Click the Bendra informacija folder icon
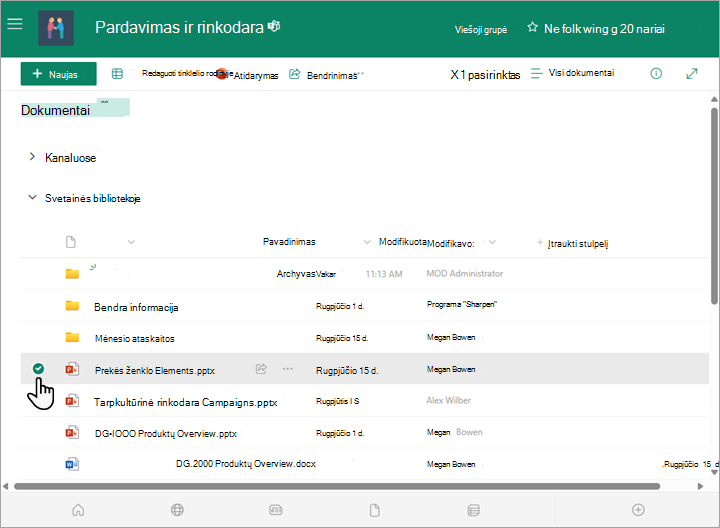Viewport: 720px width, 528px height. click(72, 305)
